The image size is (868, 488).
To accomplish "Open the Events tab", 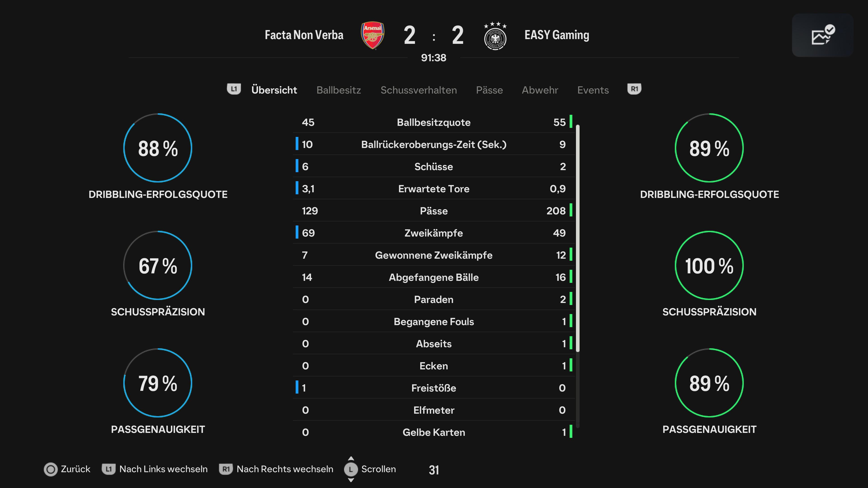I will [593, 90].
